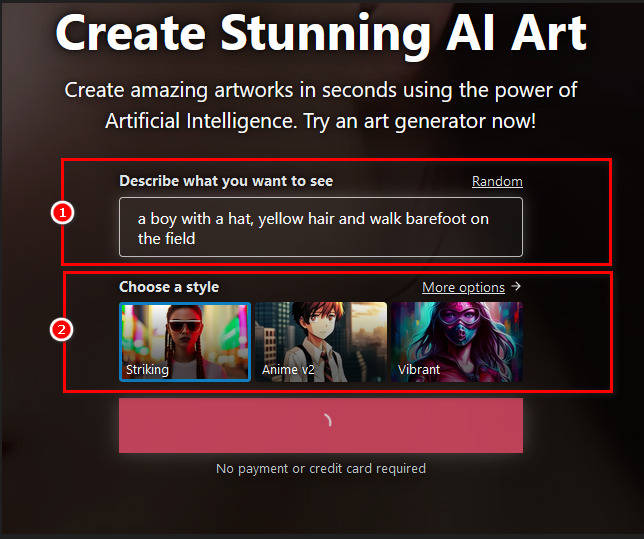Place cursor after 'the field' in prompt
This screenshot has height=539, width=644.
point(196,239)
